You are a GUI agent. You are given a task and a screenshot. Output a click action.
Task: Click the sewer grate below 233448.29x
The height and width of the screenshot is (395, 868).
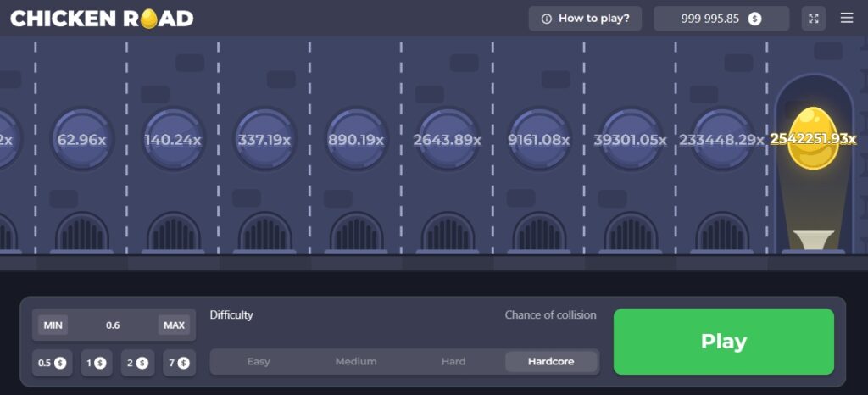pos(722,232)
